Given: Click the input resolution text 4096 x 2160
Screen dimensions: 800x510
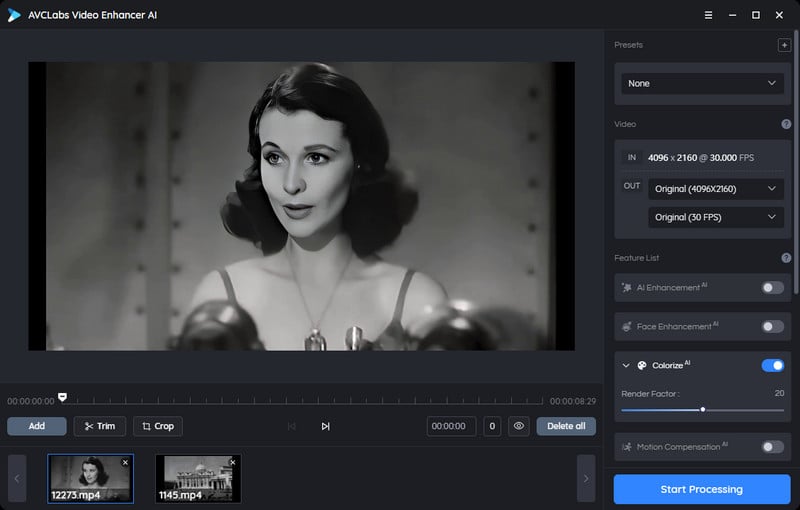Looking at the screenshot, I should (x=672, y=158).
